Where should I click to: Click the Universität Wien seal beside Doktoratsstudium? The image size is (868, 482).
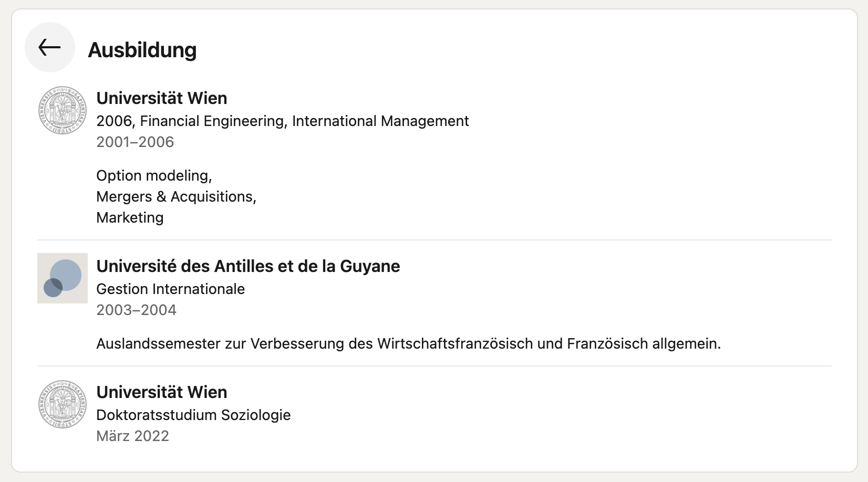[x=63, y=404]
